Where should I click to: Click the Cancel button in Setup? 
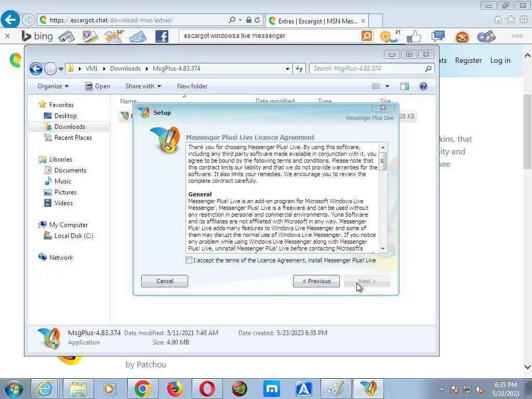(x=165, y=281)
